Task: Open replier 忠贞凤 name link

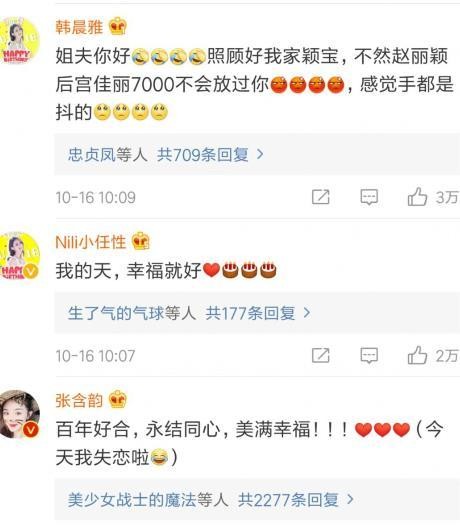Action: click(92, 155)
